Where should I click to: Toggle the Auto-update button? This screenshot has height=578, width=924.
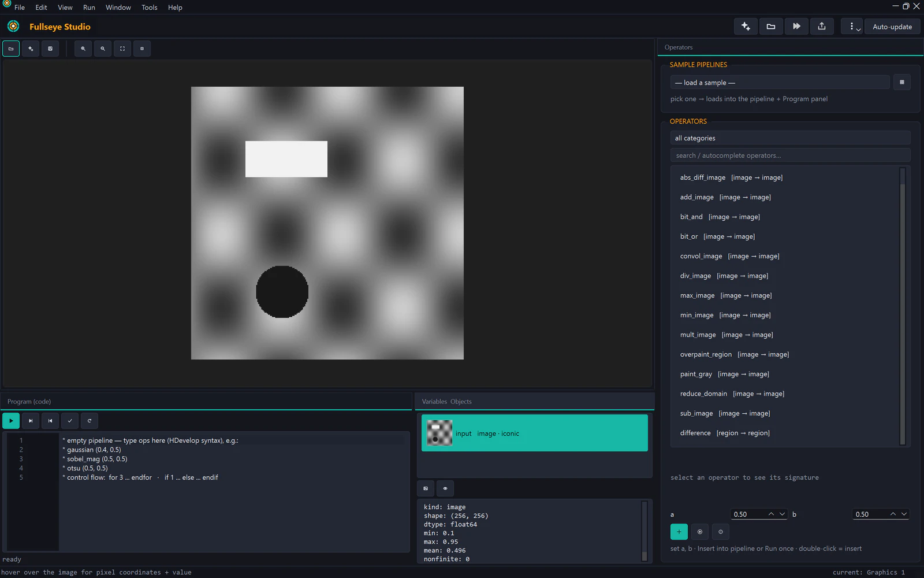coord(892,27)
